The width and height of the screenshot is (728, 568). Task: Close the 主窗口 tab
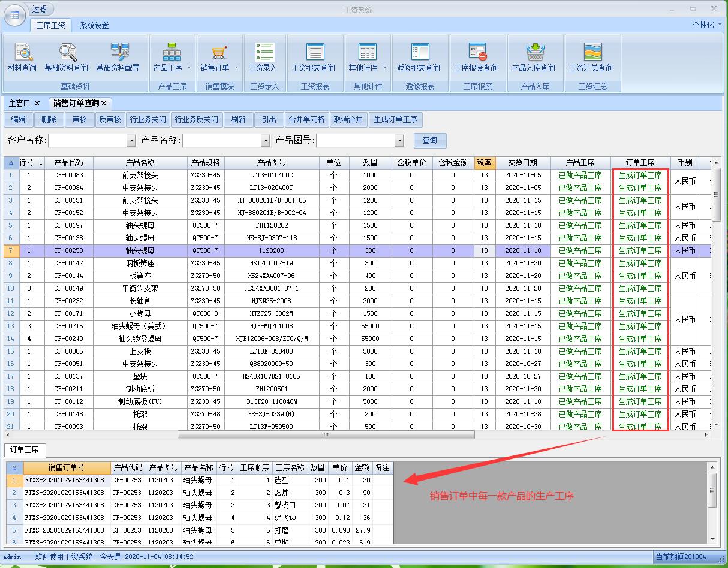pyautogui.click(x=37, y=104)
